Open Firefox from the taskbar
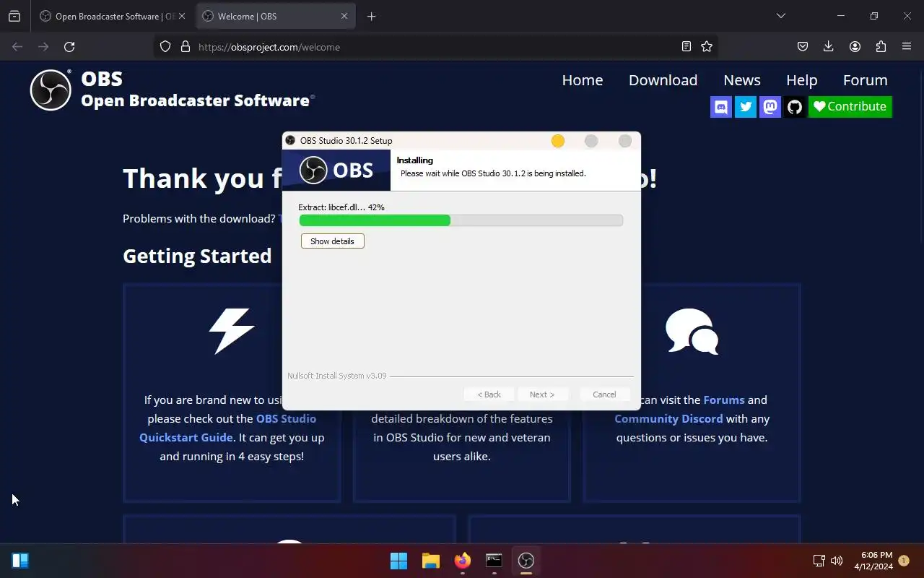 pos(463,561)
